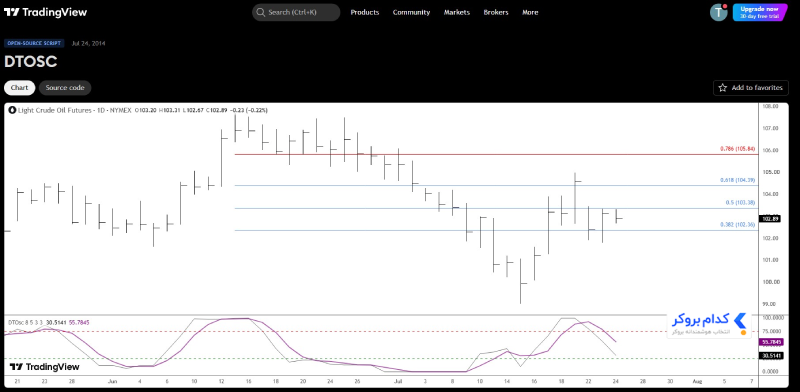800x392 pixels.
Task: Switch to the Source code tab
Action: (x=65, y=88)
